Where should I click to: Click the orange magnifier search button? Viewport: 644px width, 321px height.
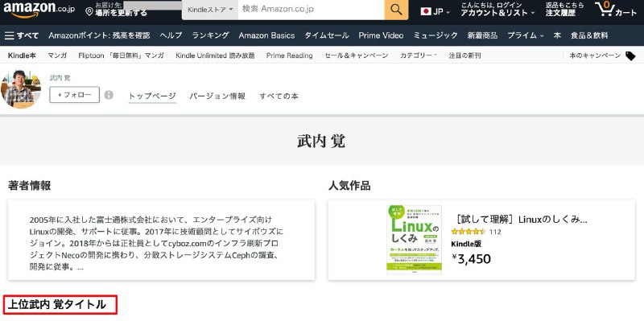[x=396, y=10]
